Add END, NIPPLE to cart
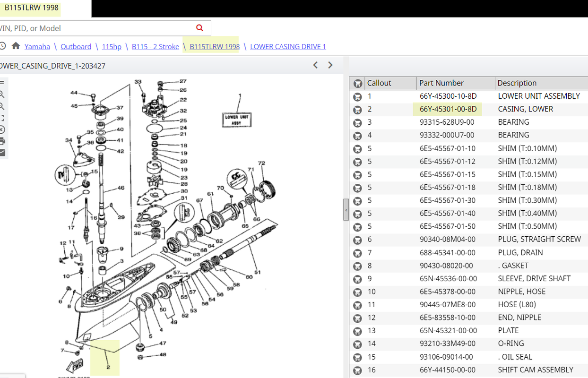The height and width of the screenshot is (378, 588). pyautogui.click(x=358, y=318)
